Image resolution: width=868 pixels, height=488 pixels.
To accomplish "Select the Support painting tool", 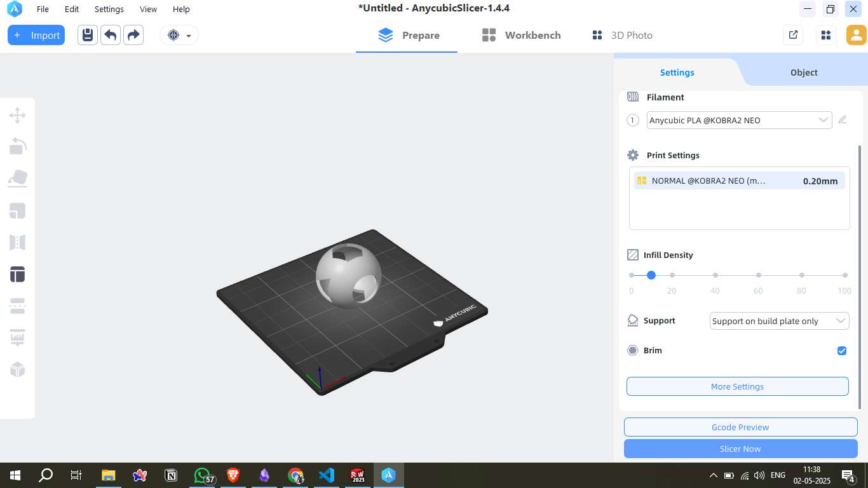I will pos(17,337).
